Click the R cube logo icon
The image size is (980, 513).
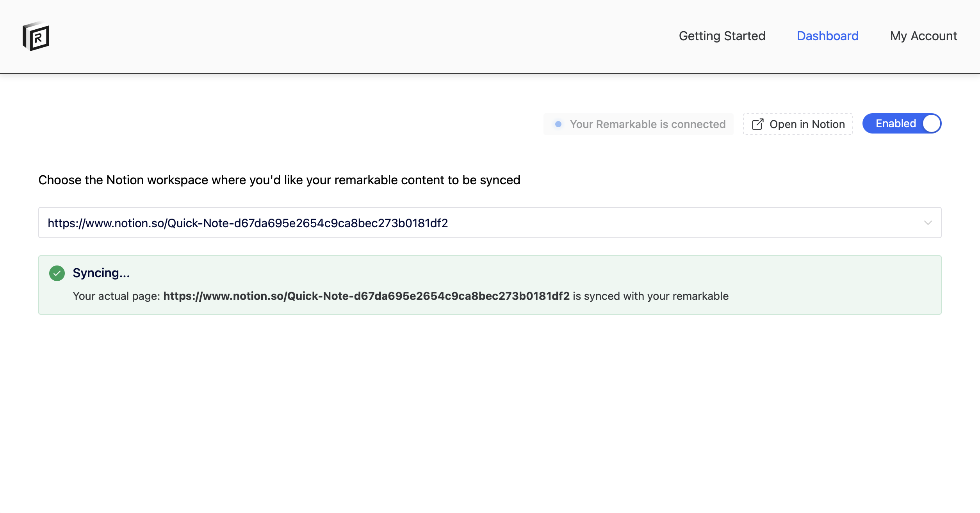36,36
